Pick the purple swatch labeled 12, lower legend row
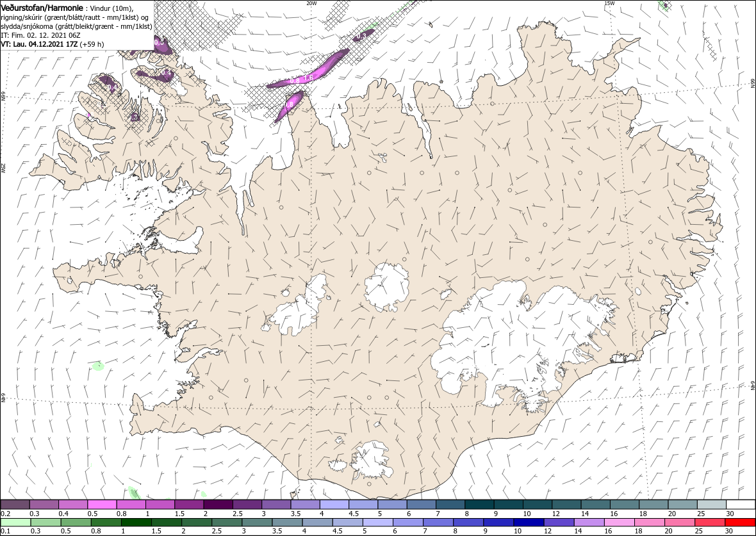Screen dimensions: 756x536 pyautogui.click(x=559, y=523)
